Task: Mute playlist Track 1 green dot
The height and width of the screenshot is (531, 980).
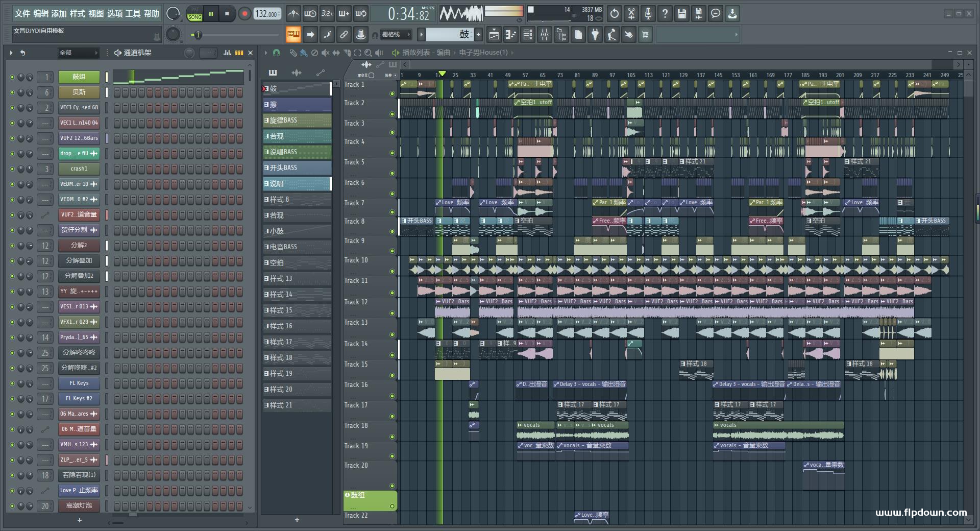Action: coord(392,94)
